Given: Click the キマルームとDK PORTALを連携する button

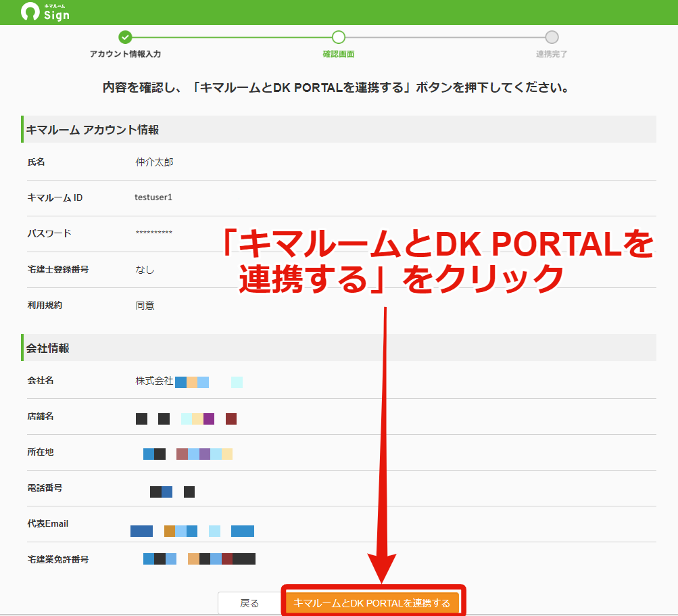Looking at the screenshot, I should [x=372, y=602].
